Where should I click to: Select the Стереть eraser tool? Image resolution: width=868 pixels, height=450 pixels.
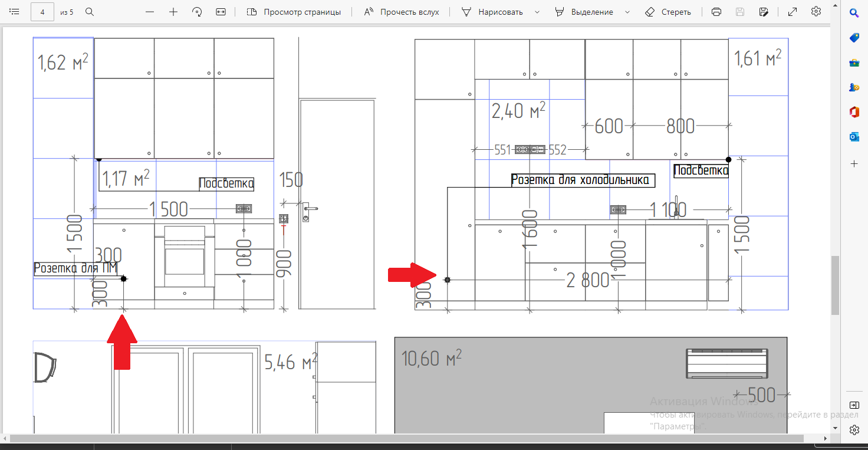668,12
